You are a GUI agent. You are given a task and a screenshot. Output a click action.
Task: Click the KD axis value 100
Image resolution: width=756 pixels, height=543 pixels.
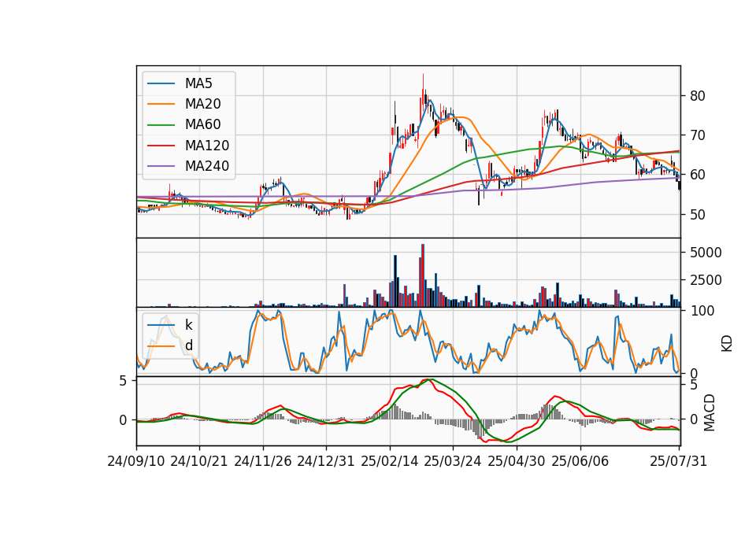[702, 311]
